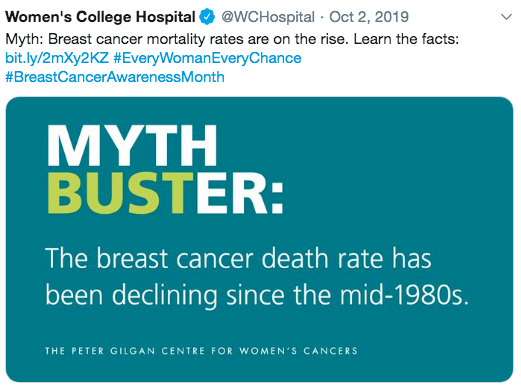521x391 pixels.
Task: Open the Myth Buster image card
Action: click(259, 239)
